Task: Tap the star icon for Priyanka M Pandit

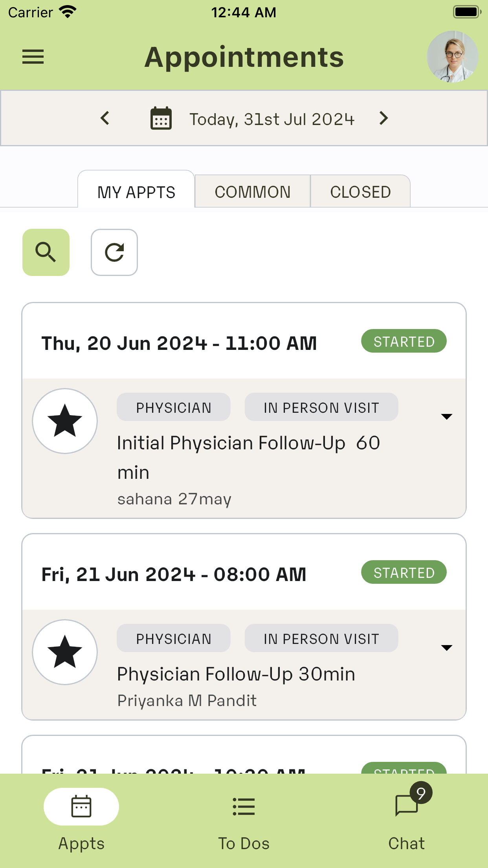Action: pos(65,652)
